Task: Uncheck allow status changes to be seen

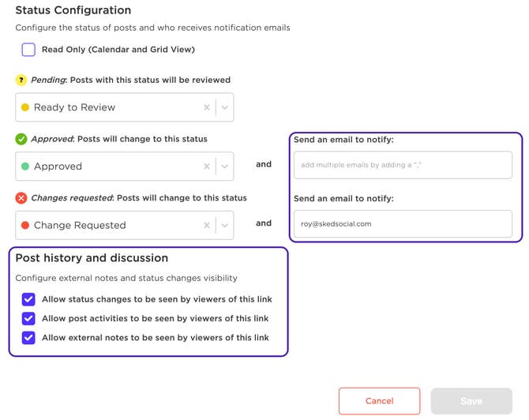Action: 28,300
